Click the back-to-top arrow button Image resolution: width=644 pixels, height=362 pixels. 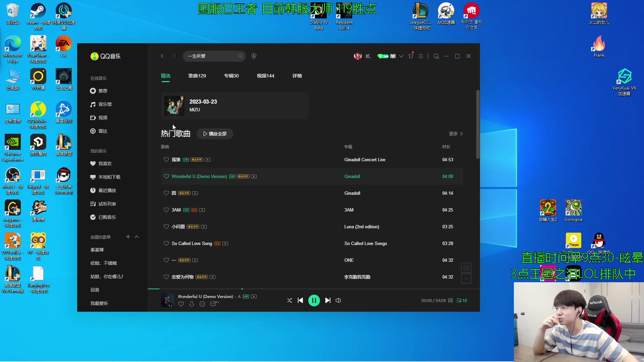point(466,279)
